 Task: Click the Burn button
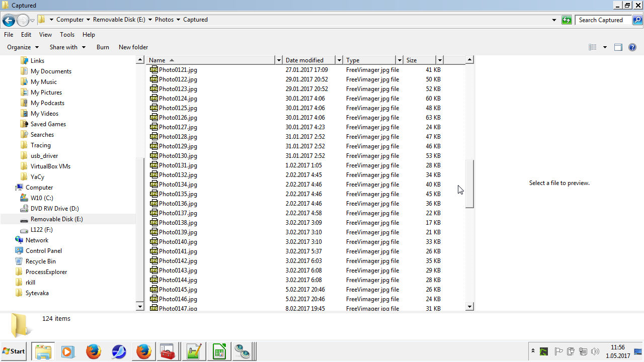coord(103,47)
